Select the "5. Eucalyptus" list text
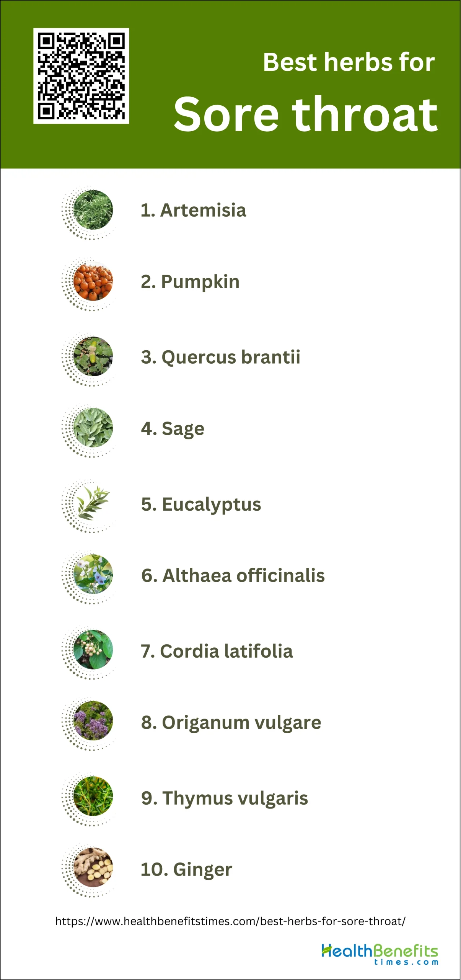The image size is (461, 980). pos(201,504)
